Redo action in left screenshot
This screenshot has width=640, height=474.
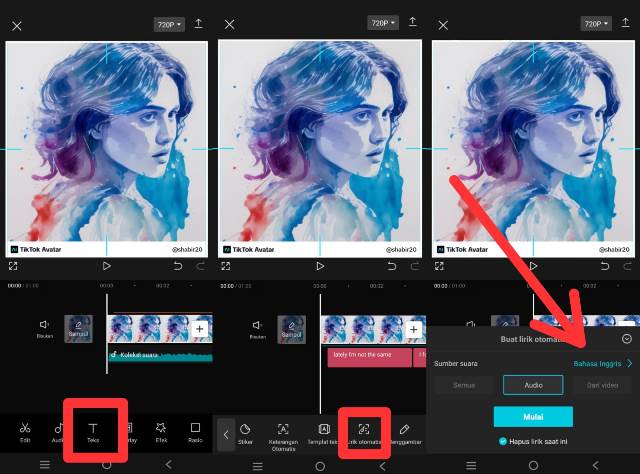[x=201, y=266]
